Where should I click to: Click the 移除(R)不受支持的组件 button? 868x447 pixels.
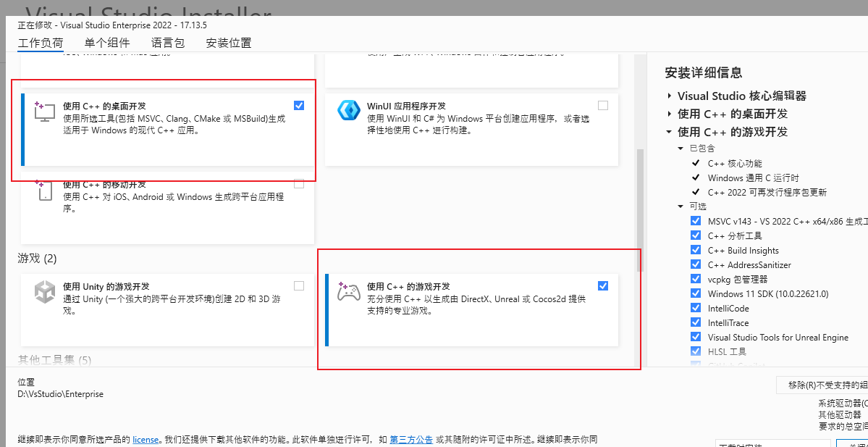click(822, 385)
